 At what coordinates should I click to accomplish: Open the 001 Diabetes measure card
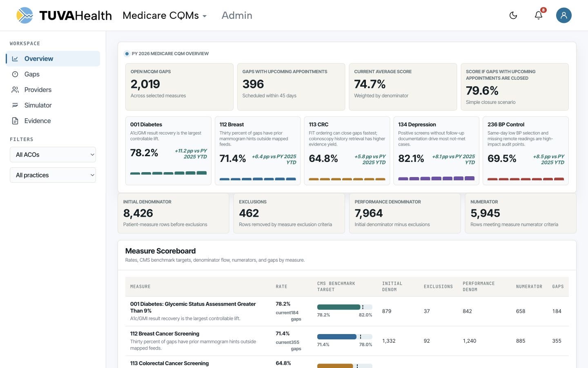point(168,151)
